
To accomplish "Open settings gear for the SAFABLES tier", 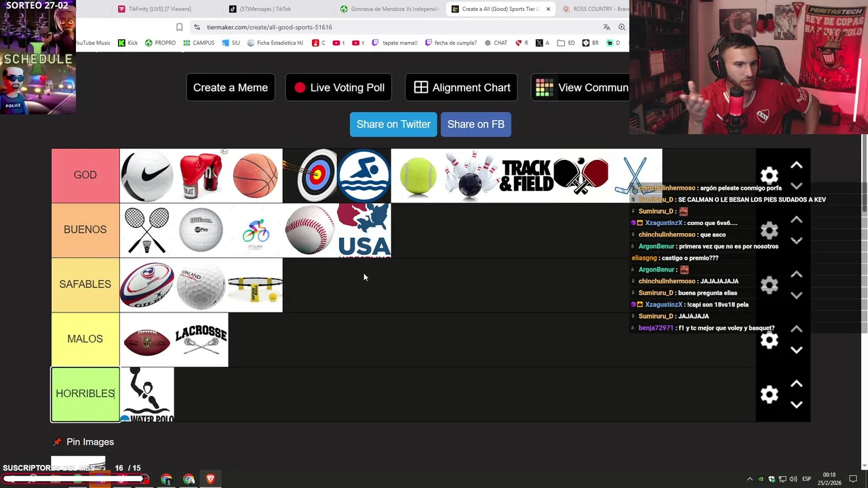I will pyautogui.click(x=769, y=285).
